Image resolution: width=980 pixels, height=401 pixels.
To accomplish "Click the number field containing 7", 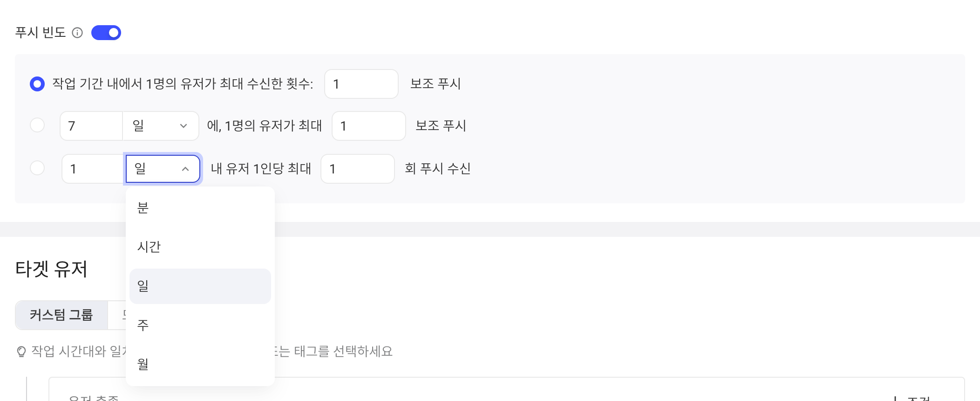I will (91, 126).
